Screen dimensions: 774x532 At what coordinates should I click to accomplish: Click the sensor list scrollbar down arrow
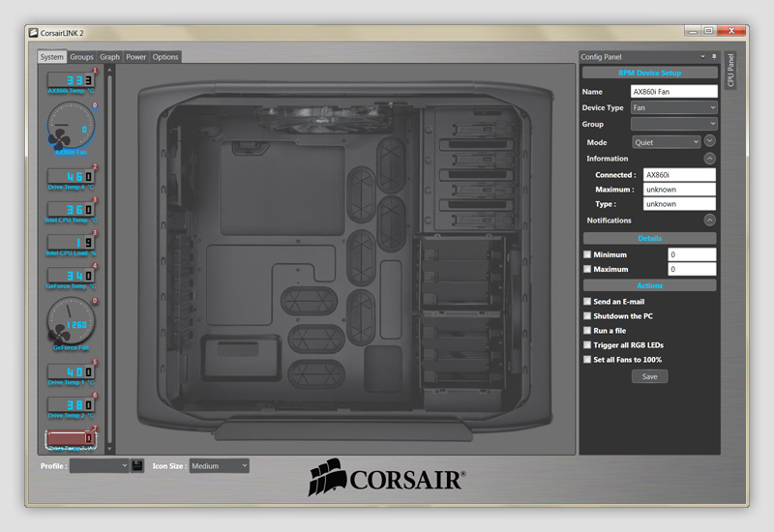click(109, 449)
